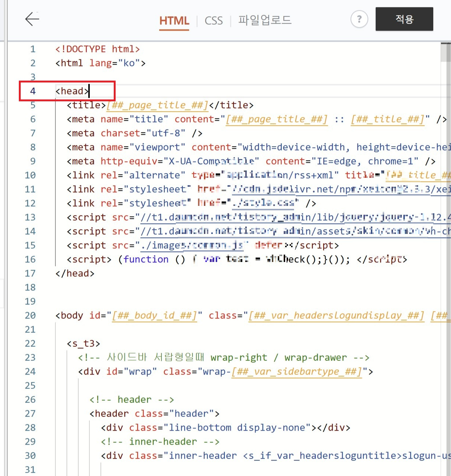Click the line-bottom display-none div line
The image size is (451, 476).
pos(226,428)
